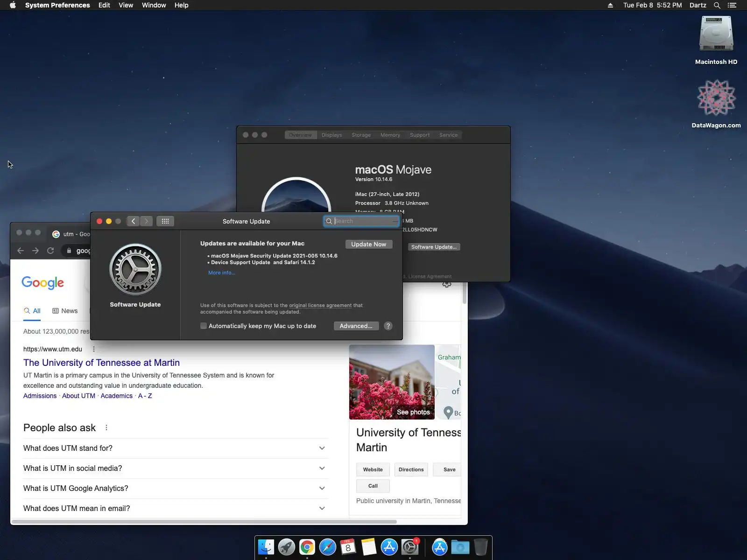Click the Website button in knowledge panel
The width and height of the screenshot is (747, 560).
[x=373, y=469]
